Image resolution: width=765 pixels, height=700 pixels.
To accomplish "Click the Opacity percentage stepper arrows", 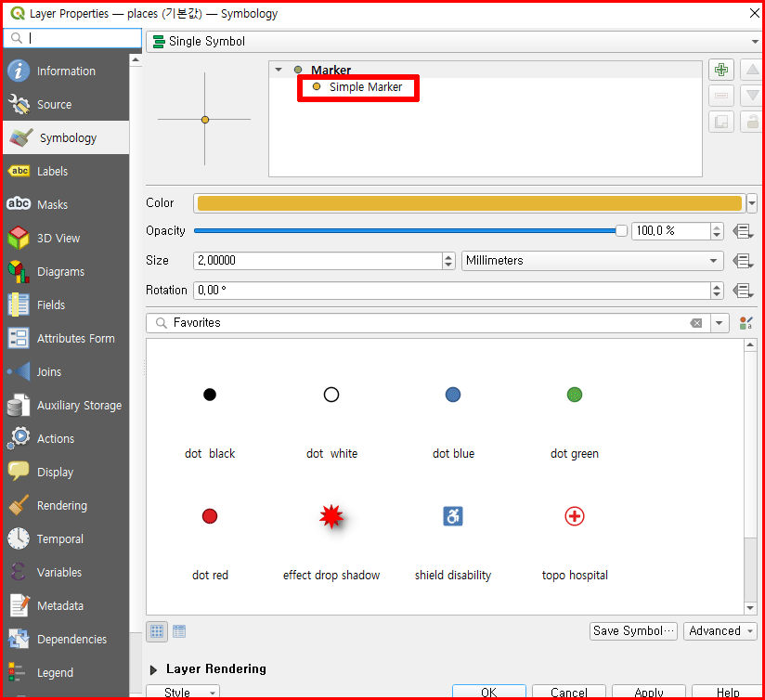I will [716, 231].
